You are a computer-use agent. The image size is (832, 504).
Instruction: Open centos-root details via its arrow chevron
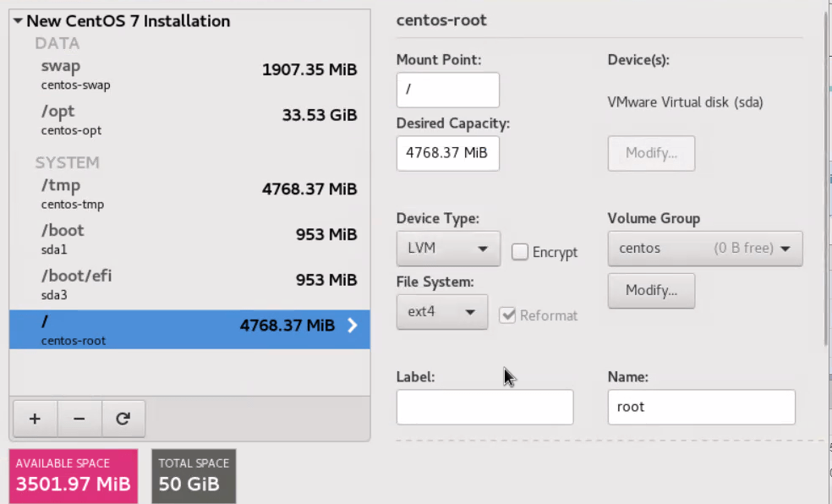[x=353, y=325]
